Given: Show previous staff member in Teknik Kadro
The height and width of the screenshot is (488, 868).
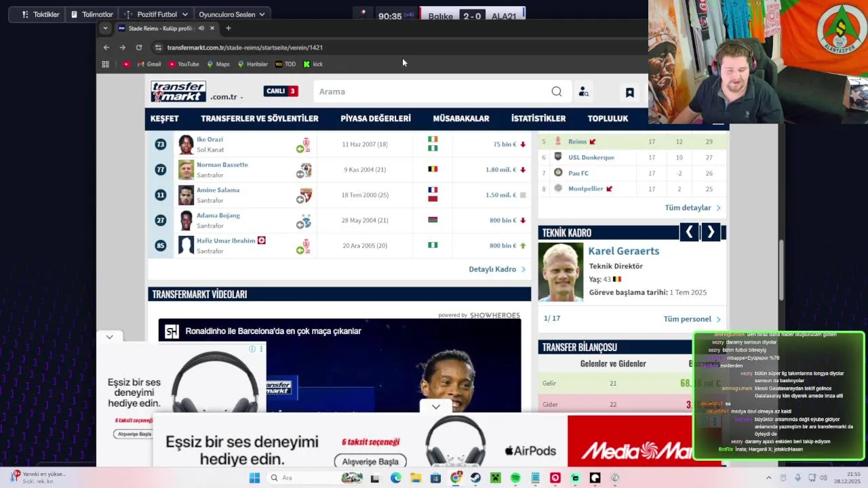Looking at the screenshot, I should (x=689, y=232).
